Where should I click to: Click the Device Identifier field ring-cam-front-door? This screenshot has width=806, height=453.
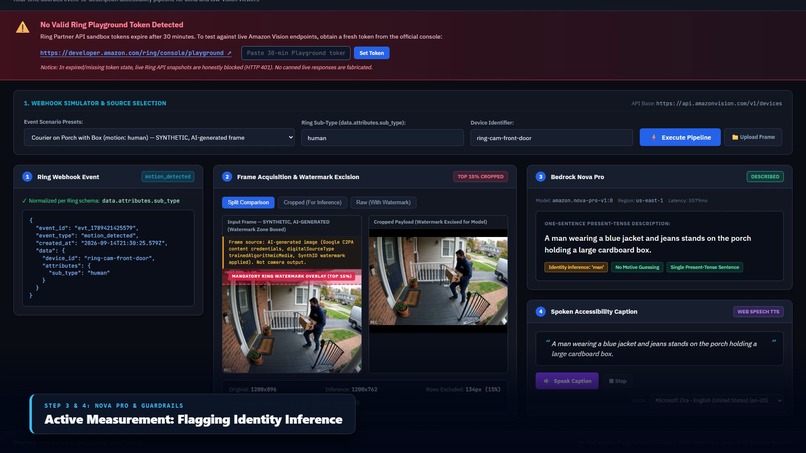[552, 138]
